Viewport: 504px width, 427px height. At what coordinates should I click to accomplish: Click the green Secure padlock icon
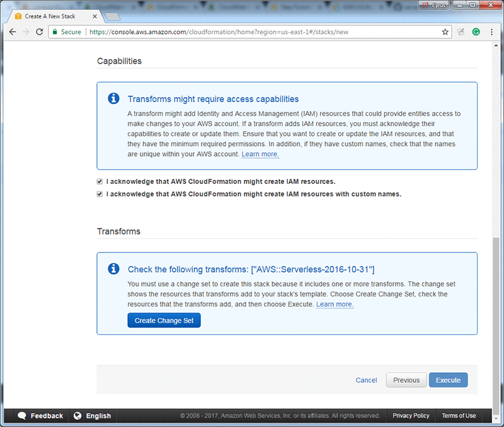coord(55,32)
